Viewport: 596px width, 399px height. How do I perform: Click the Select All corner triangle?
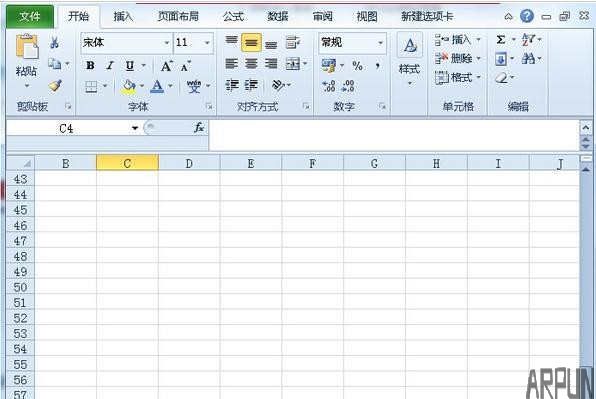[x=21, y=163]
